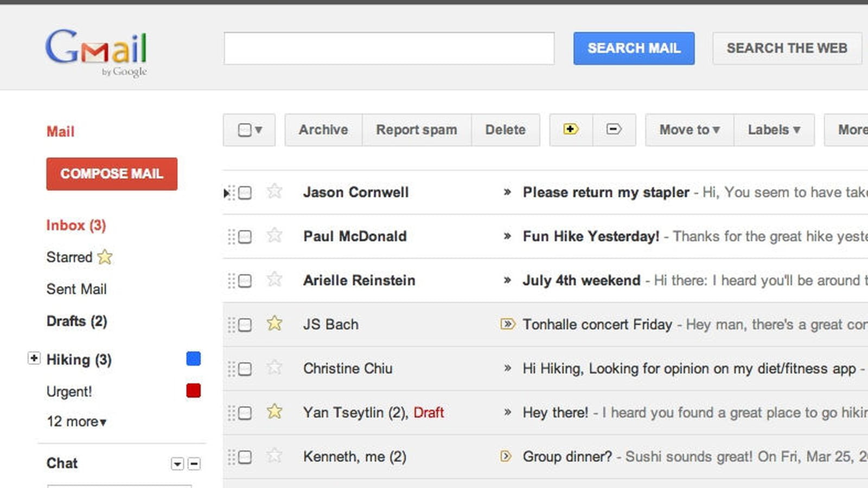The image size is (868, 488).
Task: Click the Mail heading link
Action: (60, 131)
